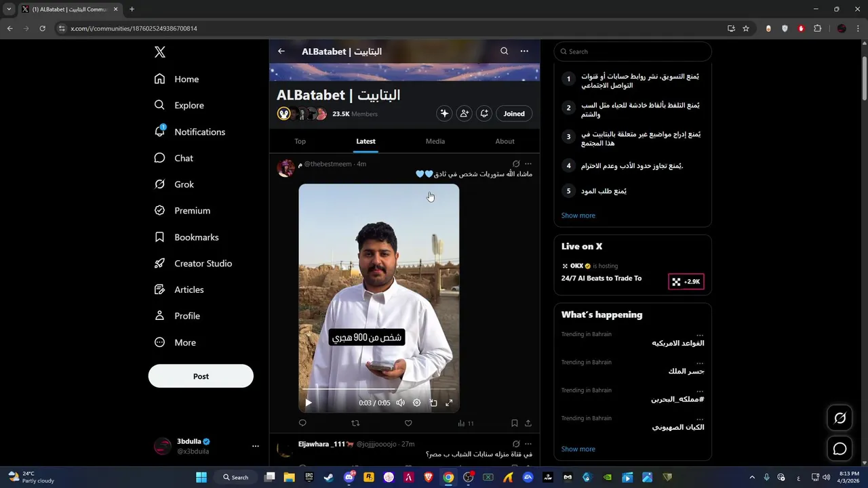The height and width of the screenshot is (488, 868).
Task: Open the Explore page
Action: point(179,105)
